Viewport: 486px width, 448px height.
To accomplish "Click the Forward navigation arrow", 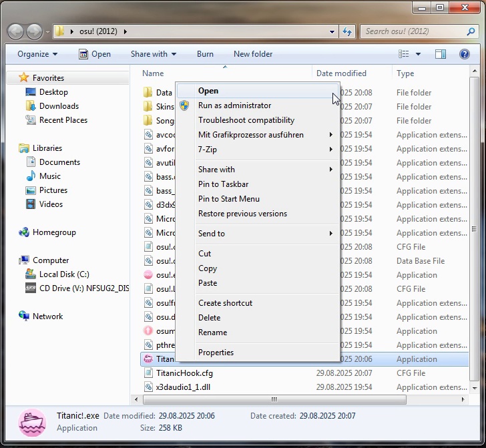I will (x=34, y=31).
